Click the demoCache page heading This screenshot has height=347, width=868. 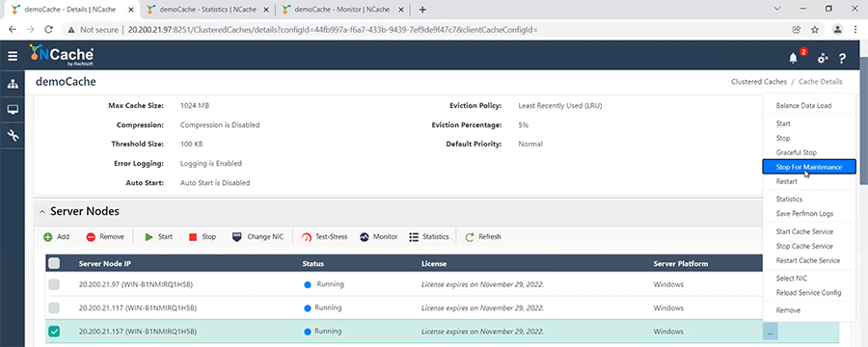pos(66,82)
